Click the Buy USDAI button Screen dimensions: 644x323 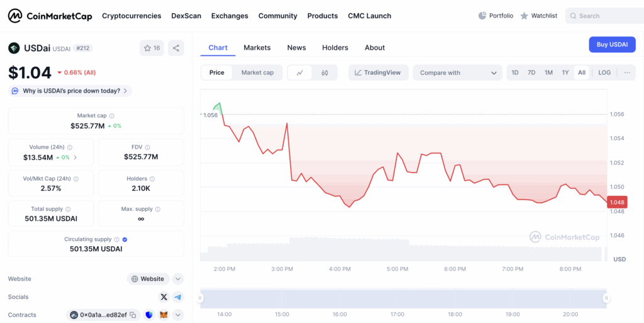611,44
